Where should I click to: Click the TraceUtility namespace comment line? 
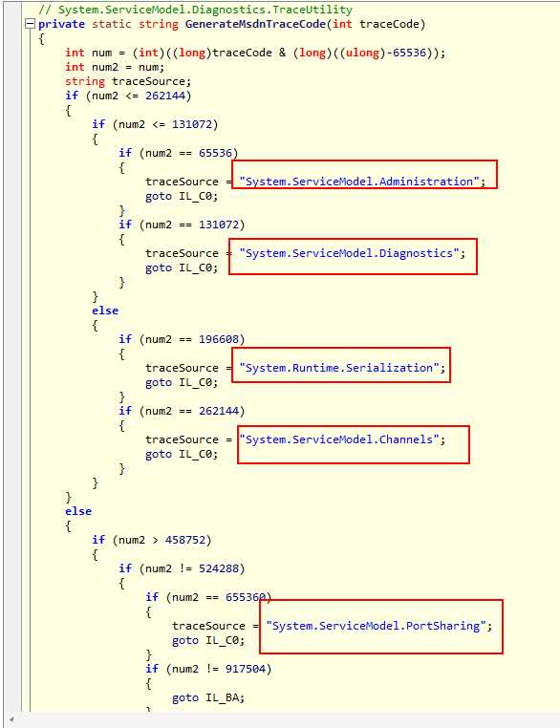(195, 10)
